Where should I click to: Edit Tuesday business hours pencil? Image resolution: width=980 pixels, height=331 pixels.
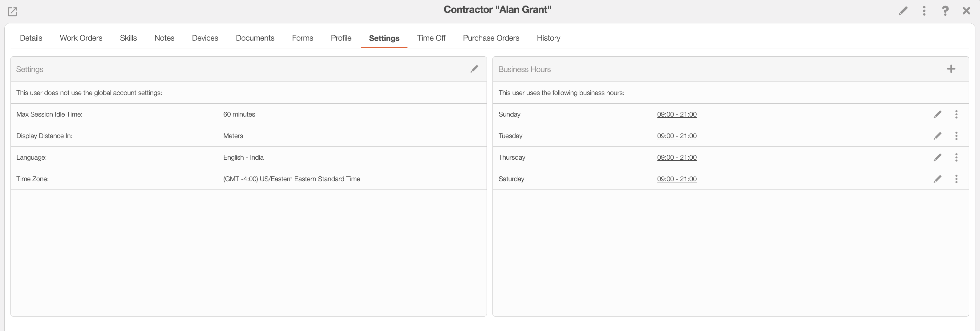938,136
